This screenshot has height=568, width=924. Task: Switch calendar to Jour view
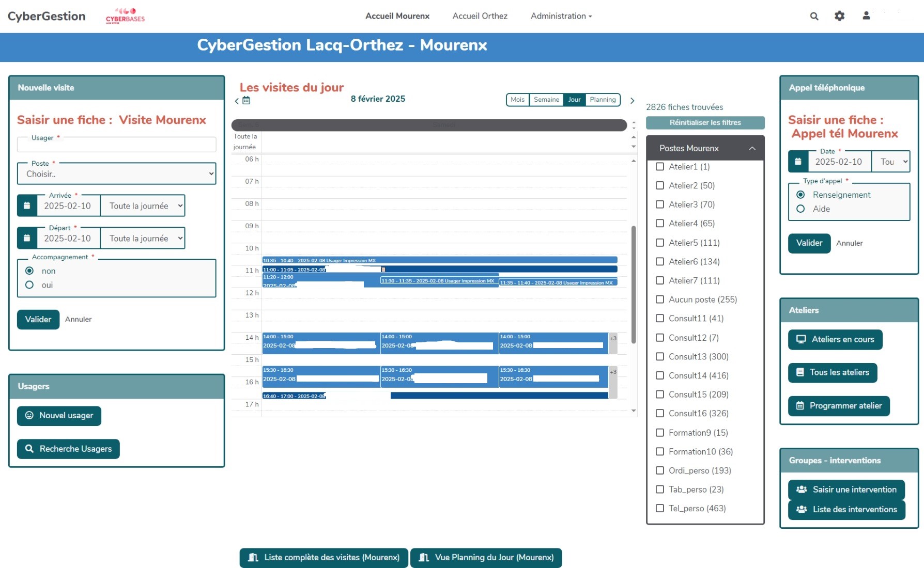574,100
